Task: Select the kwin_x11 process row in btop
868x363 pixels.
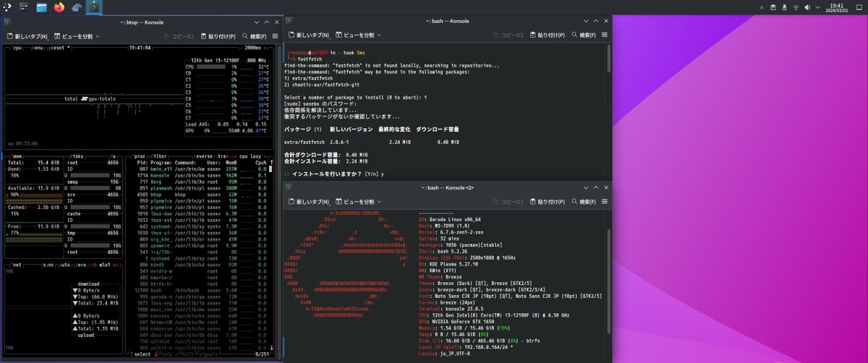Action: tap(200, 168)
